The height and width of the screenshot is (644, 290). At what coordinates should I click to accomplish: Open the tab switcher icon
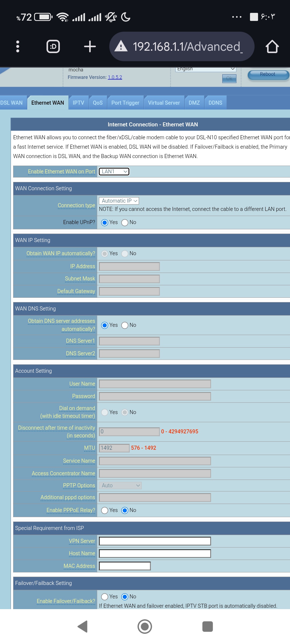point(53,46)
